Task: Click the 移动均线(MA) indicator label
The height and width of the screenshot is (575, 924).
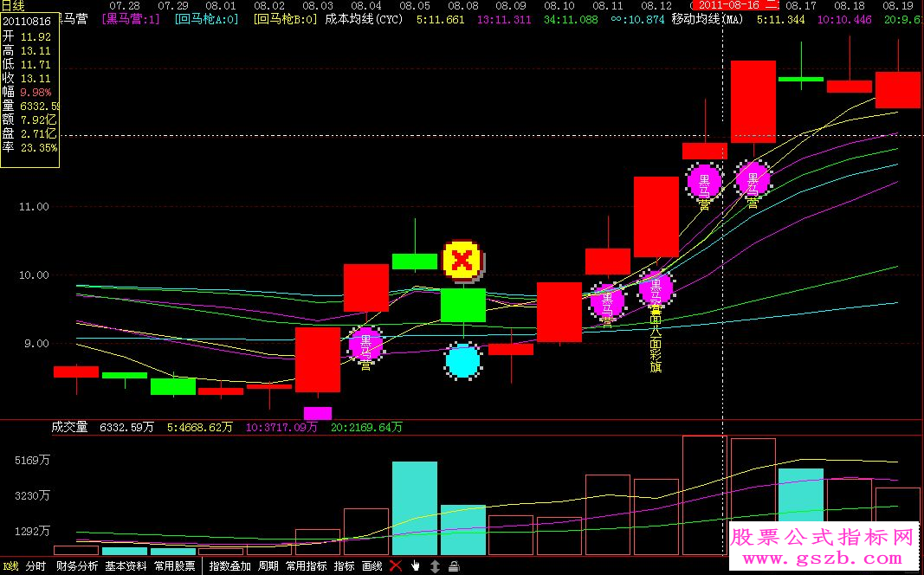Action: coord(708,19)
